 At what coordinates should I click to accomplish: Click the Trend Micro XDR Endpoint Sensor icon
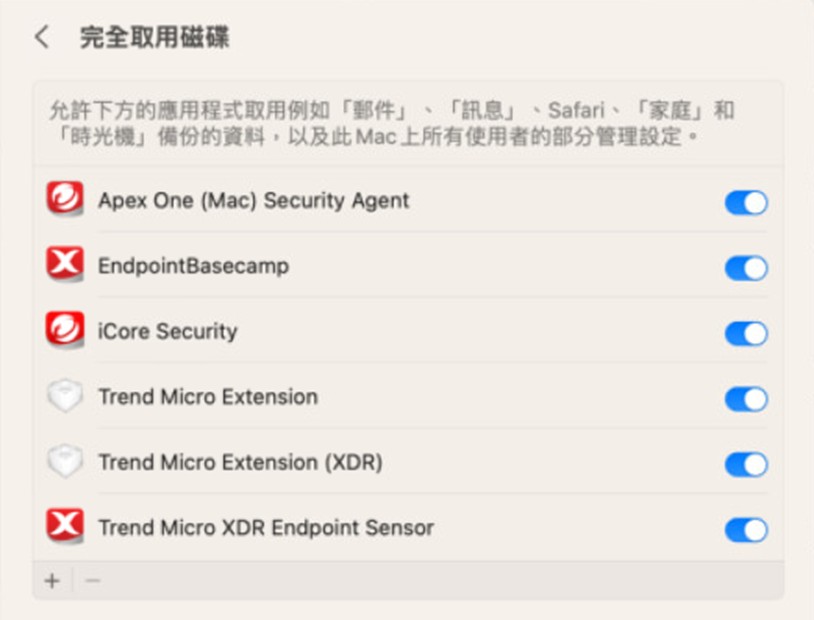[65, 527]
